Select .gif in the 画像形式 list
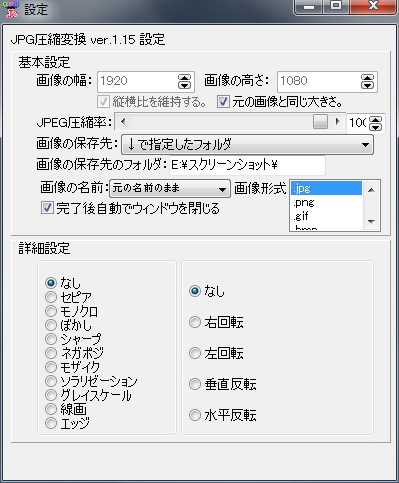399x483 pixels. click(326, 216)
